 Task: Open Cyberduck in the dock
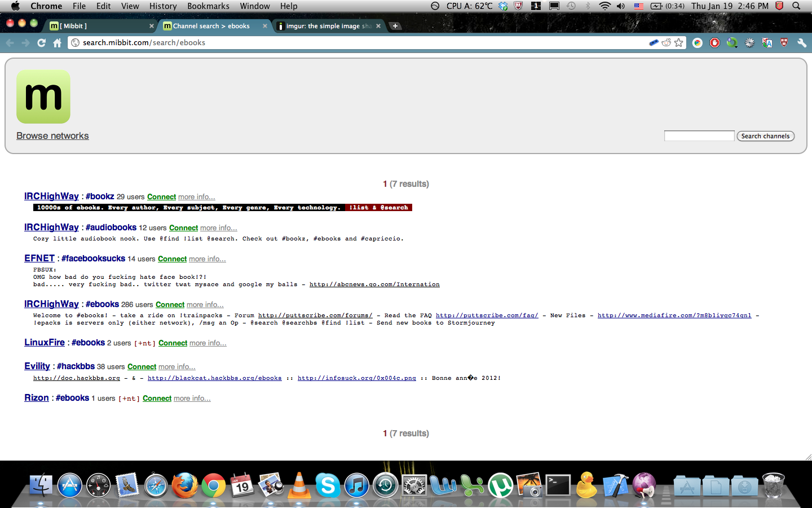point(587,485)
